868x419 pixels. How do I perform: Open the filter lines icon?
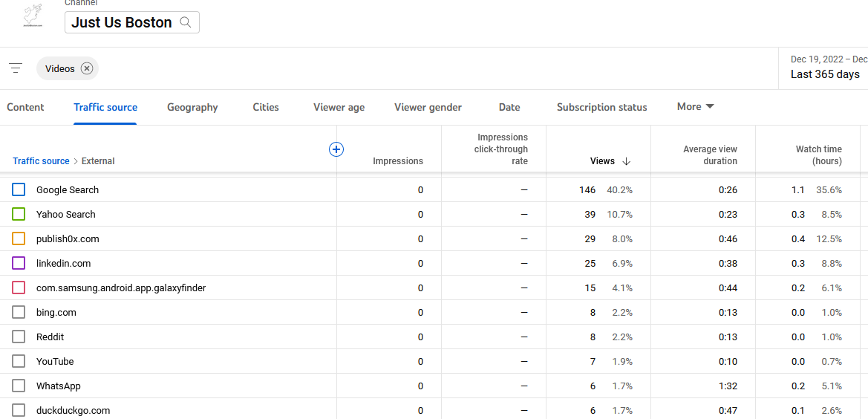click(x=16, y=68)
